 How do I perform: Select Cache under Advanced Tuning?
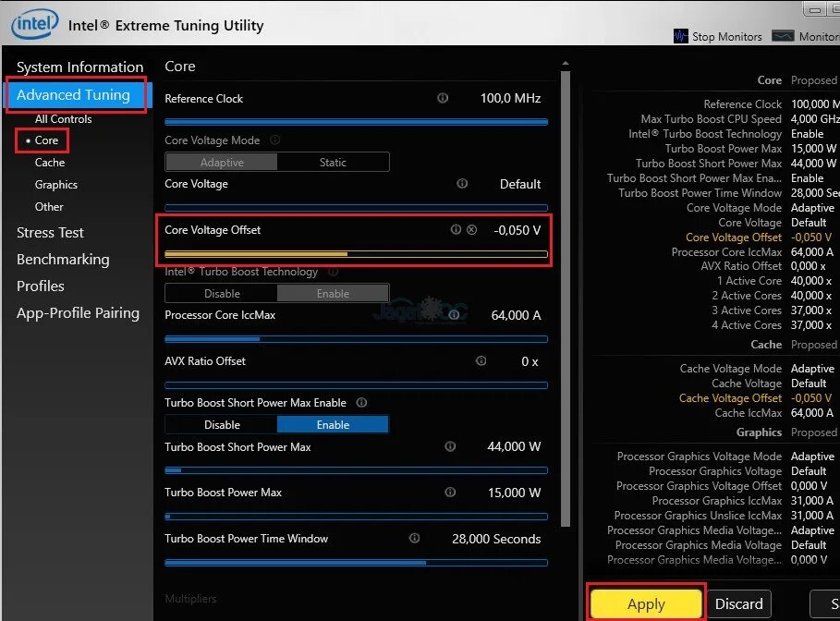tap(49, 163)
